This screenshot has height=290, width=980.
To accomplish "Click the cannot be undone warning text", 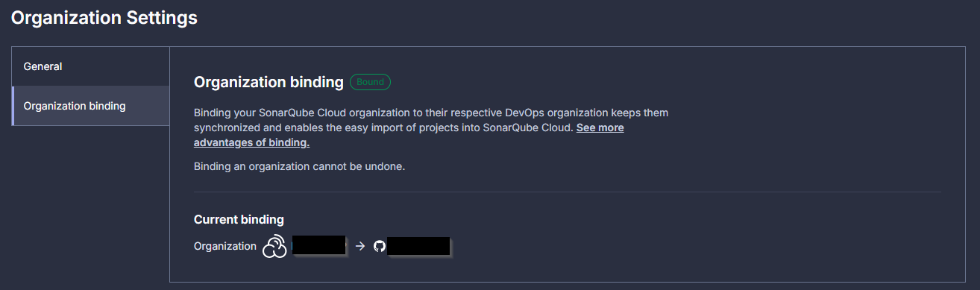I will pos(299,166).
